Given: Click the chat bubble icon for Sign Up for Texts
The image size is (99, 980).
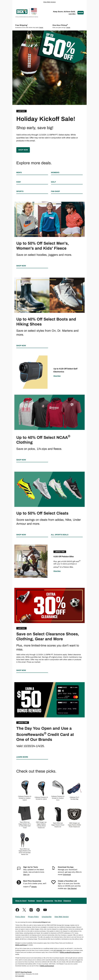Looking at the screenshot, I should point(19,868).
